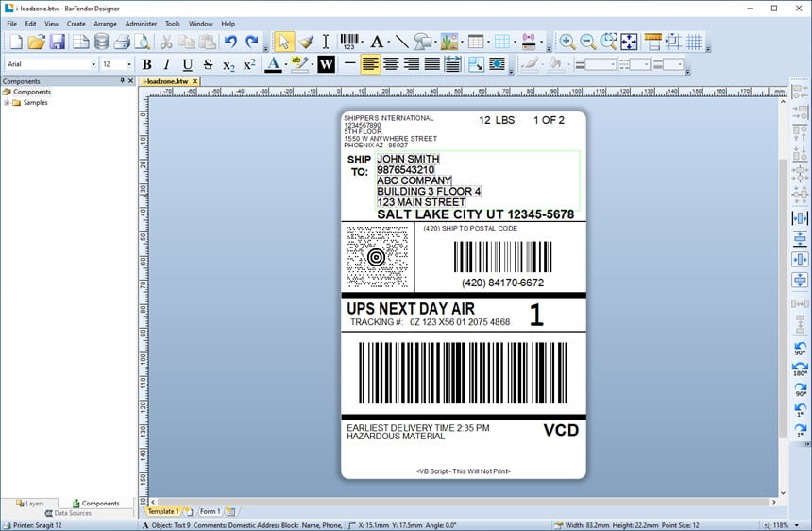Viewport: 812px width, 531px height.
Task: Click the font color A swatch
Action: [274, 64]
